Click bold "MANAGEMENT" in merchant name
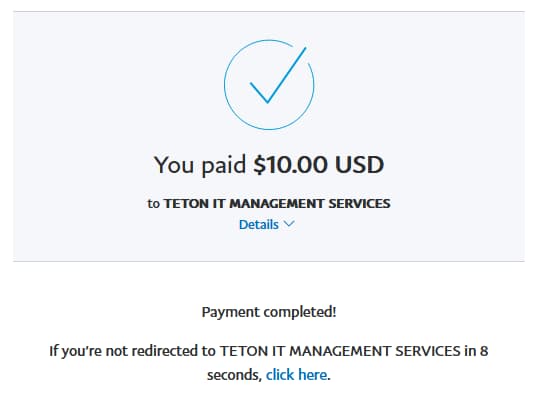 pyautogui.click(x=276, y=203)
